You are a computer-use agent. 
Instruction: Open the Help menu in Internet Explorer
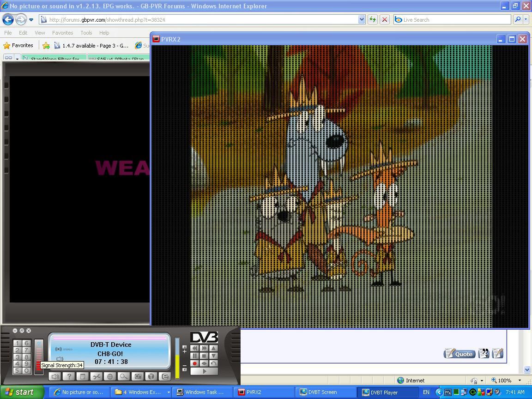104,33
